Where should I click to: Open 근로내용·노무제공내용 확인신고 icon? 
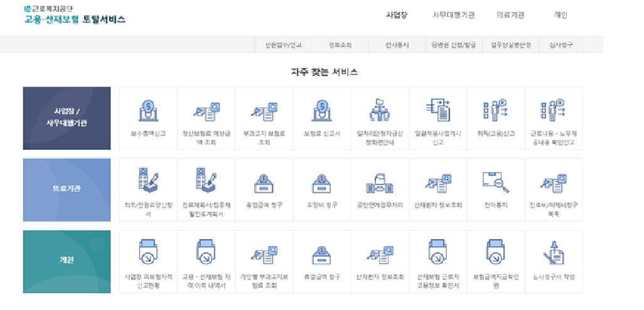pos(553,110)
